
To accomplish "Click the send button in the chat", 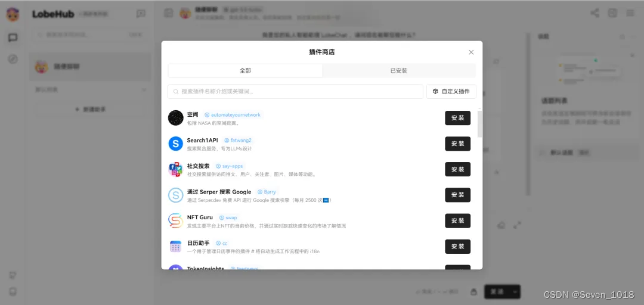I will pyautogui.click(x=497, y=292).
